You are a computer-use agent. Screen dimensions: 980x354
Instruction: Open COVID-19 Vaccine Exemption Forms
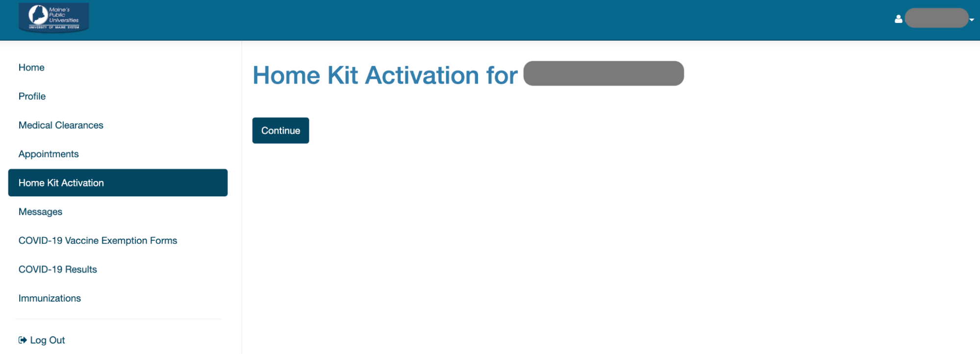pos(98,241)
